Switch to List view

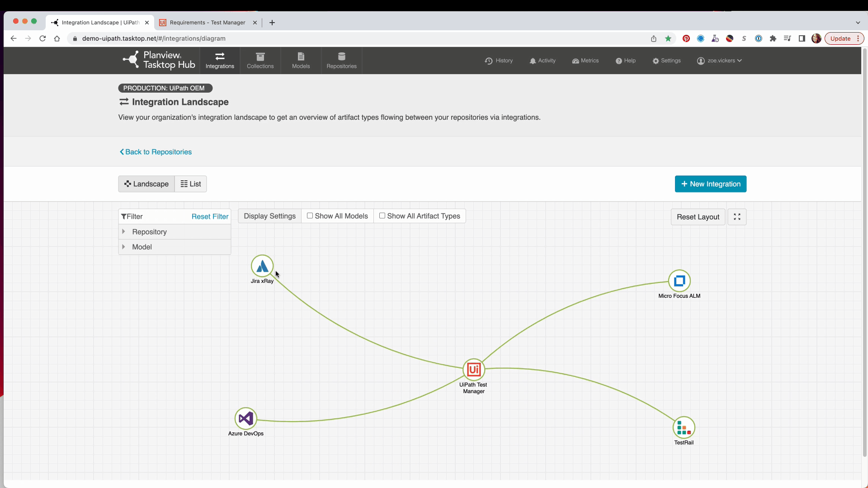pyautogui.click(x=191, y=184)
